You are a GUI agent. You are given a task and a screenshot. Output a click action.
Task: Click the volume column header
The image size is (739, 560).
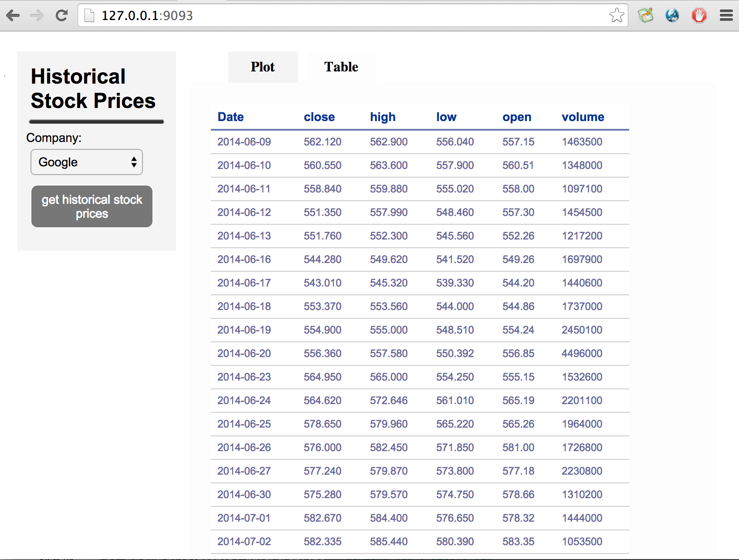point(583,117)
